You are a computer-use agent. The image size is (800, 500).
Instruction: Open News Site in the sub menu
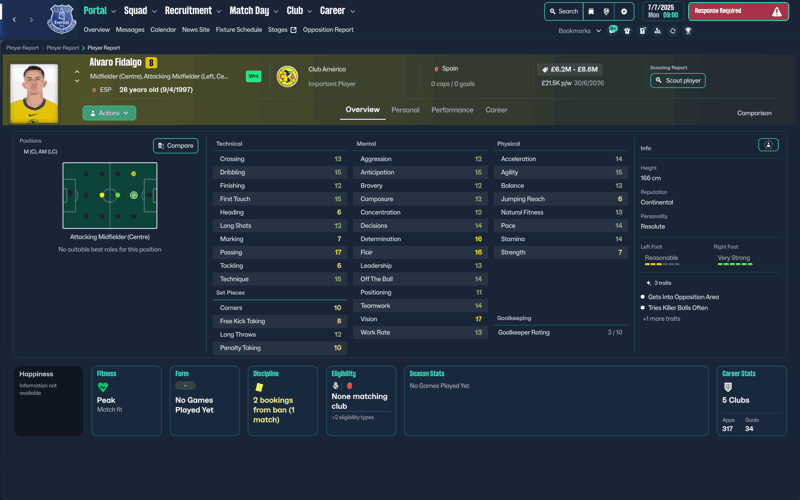click(x=196, y=30)
